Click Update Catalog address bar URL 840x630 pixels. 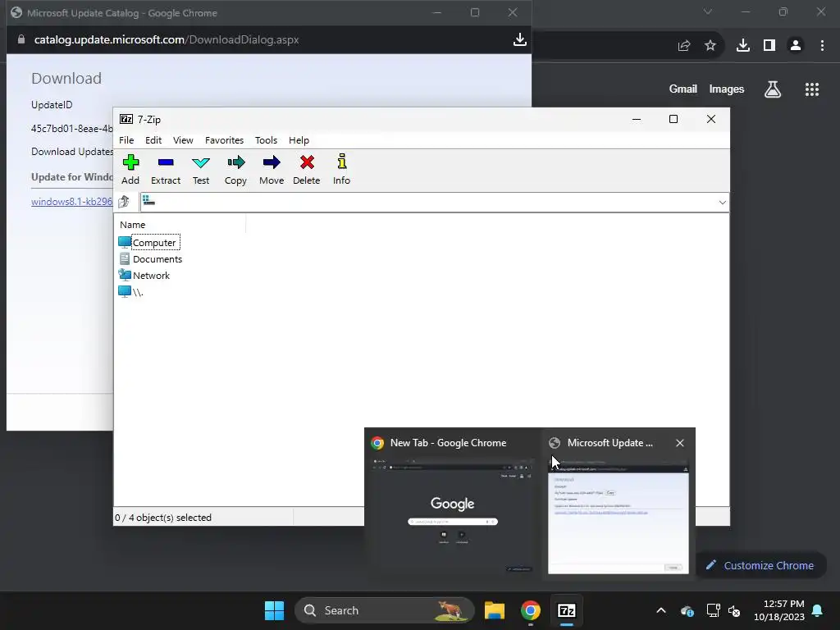click(x=166, y=39)
